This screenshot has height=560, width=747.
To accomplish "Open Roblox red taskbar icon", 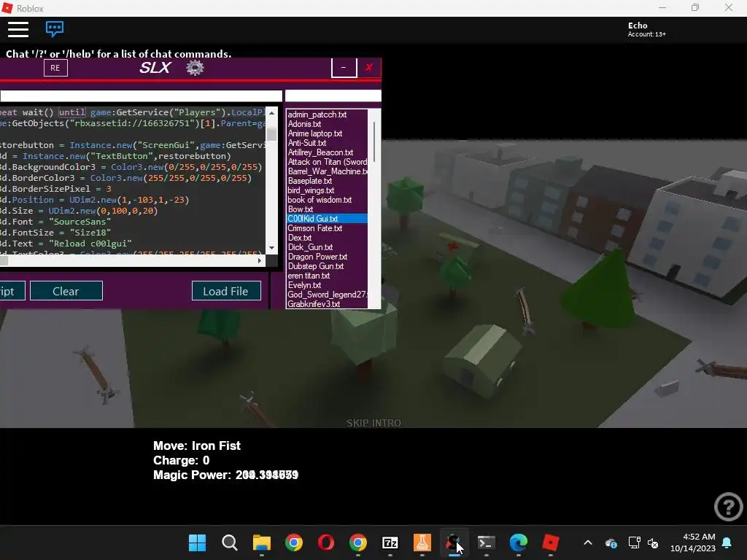I will coord(550,542).
